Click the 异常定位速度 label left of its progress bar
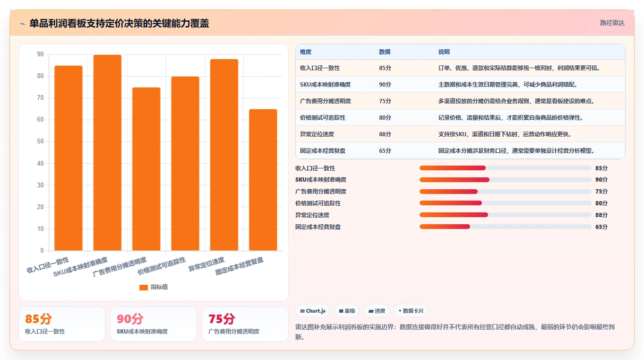The height and width of the screenshot is (360, 644). [312, 215]
